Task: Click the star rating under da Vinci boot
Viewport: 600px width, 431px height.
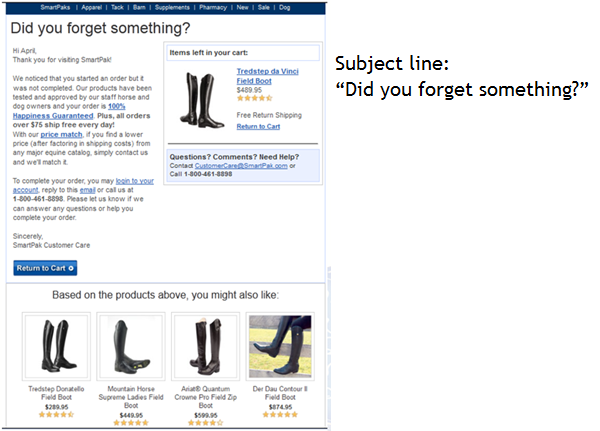Action: (x=254, y=98)
